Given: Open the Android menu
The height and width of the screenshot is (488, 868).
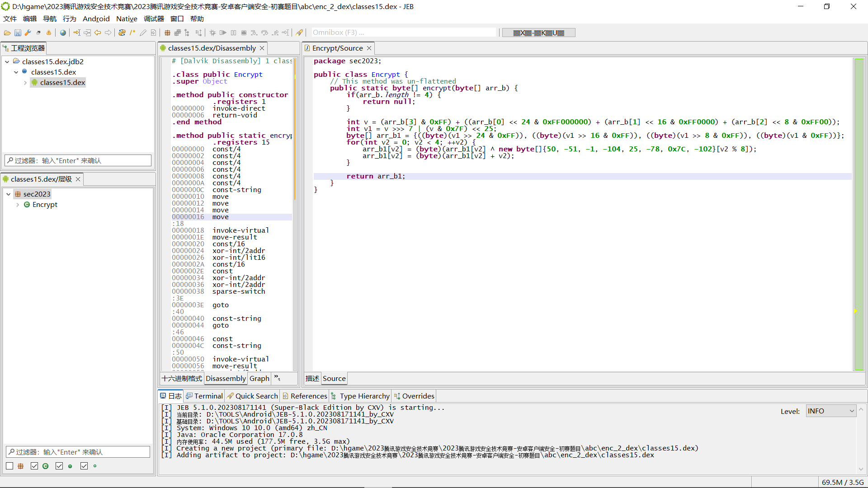Looking at the screenshot, I should point(96,19).
